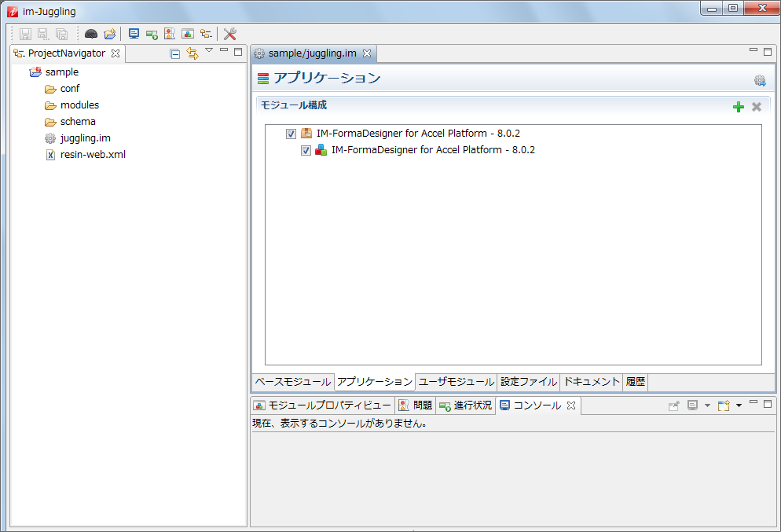Click the project navigator tree toolbar icon
This screenshot has width=781, height=532.
click(x=206, y=34)
